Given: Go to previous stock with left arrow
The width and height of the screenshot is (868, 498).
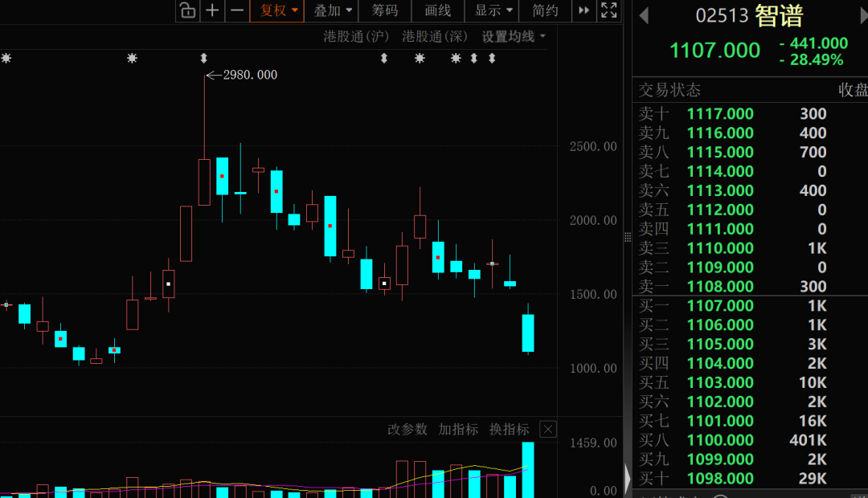Looking at the screenshot, I should pyautogui.click(x=644, y=15).
